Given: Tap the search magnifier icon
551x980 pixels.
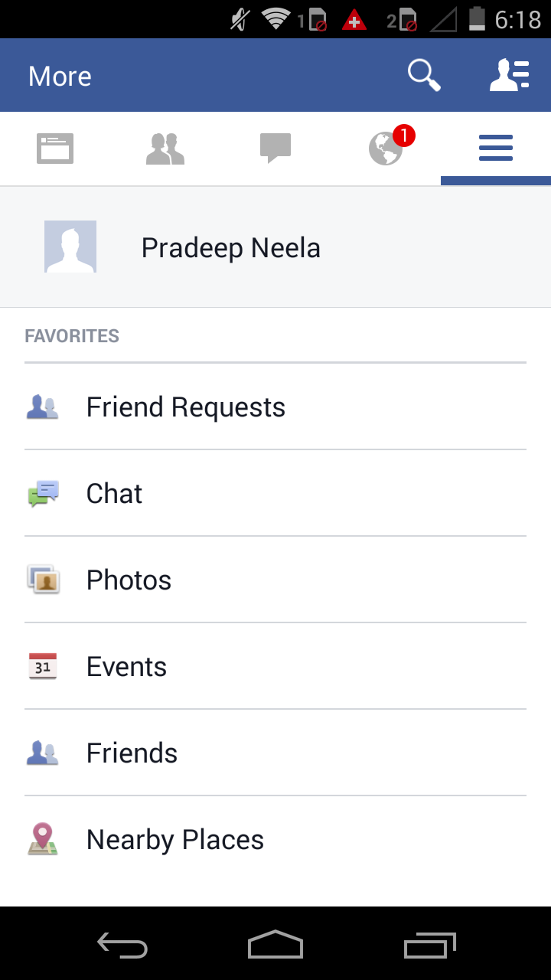Looking at the screenshot, I should coord(423,76).
